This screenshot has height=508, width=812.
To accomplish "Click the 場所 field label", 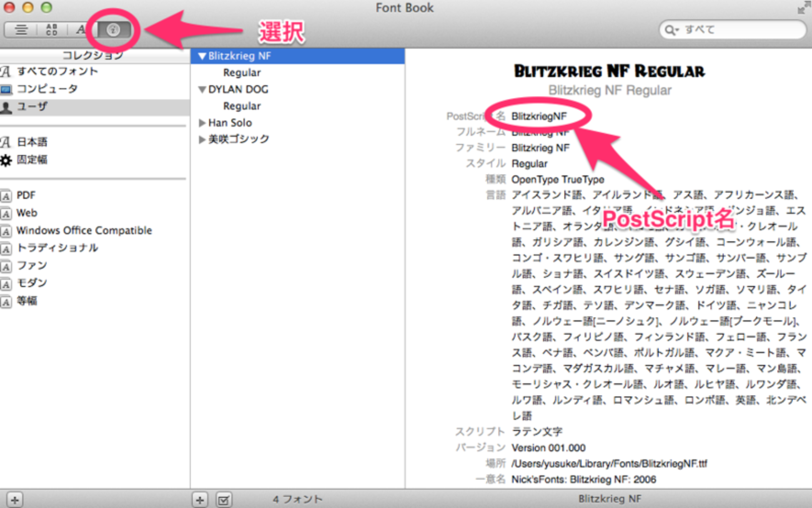I will [x=496, y=464].
